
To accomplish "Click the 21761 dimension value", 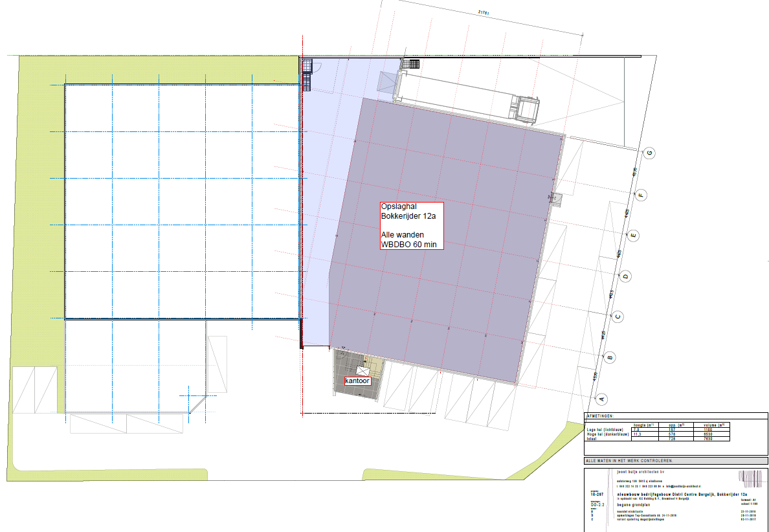I will (x=483, y=13).
